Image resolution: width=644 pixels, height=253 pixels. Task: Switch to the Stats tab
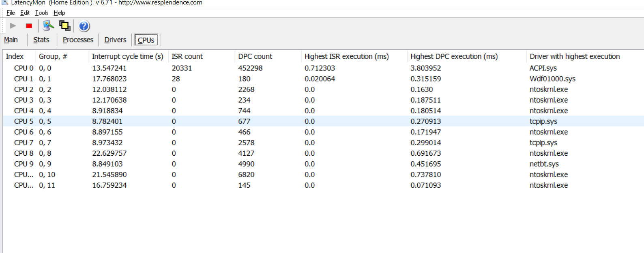point(41,40)
